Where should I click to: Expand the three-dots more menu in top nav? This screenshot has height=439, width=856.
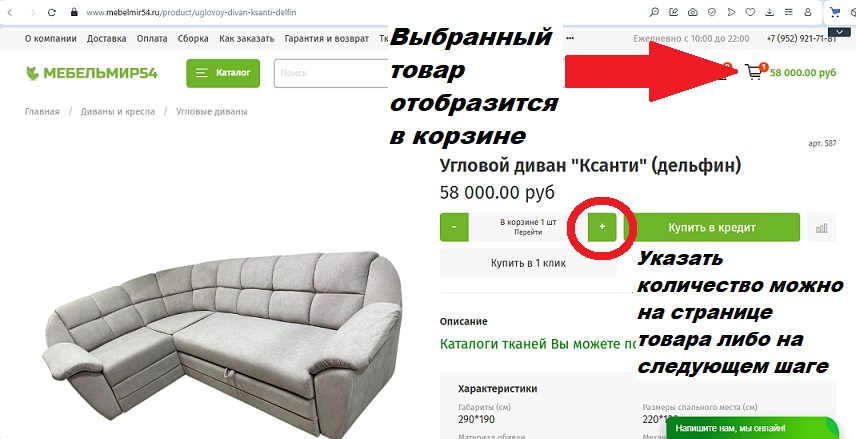point(570,39)
